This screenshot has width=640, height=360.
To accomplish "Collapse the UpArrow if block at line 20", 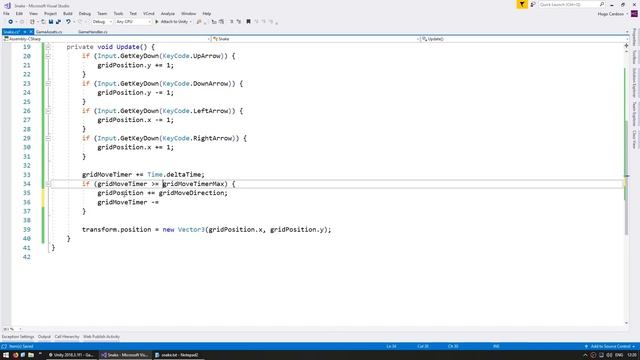I will 48,56.
